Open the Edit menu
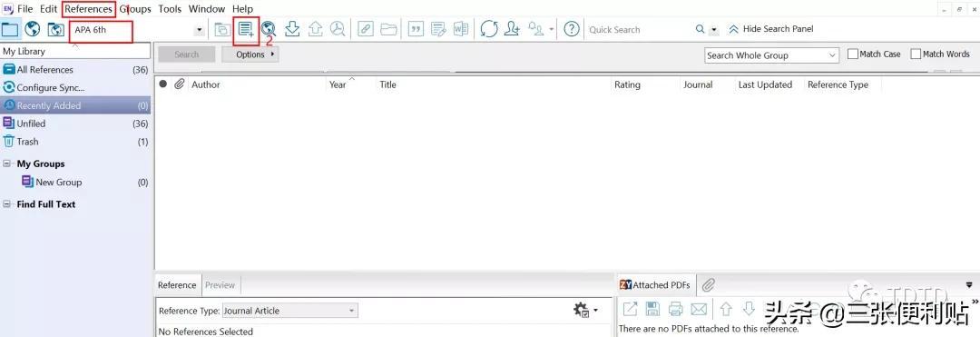This screenshot has height=337, width=980. pos(49,9)
